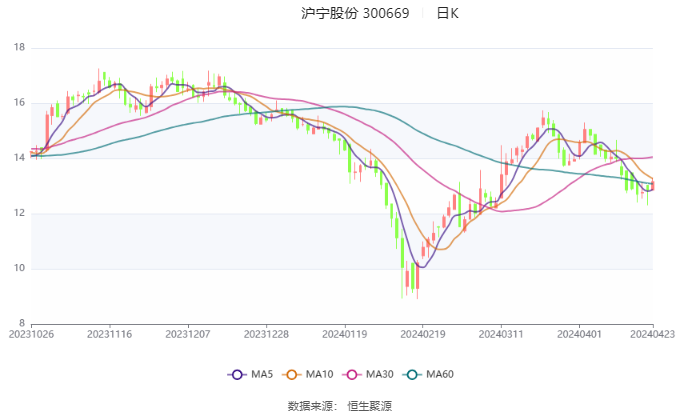Select the 20240423 date axis marker
The width and height of the screenshot is (680, 413).
coord(652,334)
